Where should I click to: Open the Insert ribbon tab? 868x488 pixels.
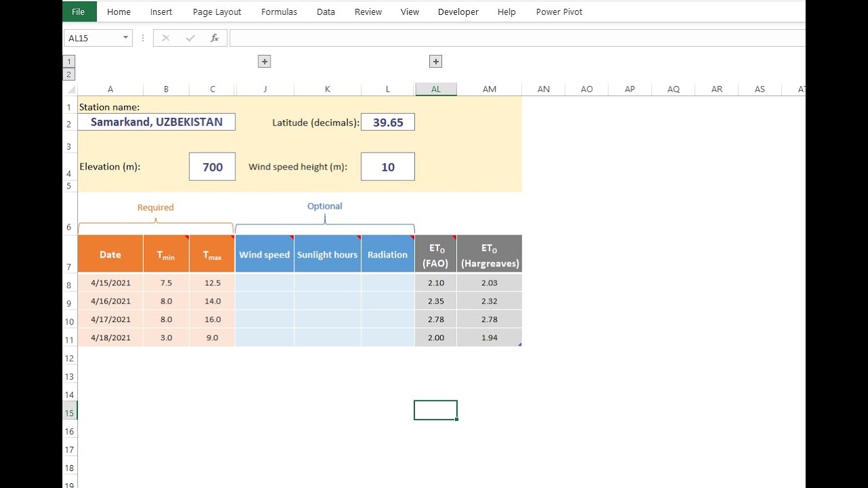click(x=161, y=12)
